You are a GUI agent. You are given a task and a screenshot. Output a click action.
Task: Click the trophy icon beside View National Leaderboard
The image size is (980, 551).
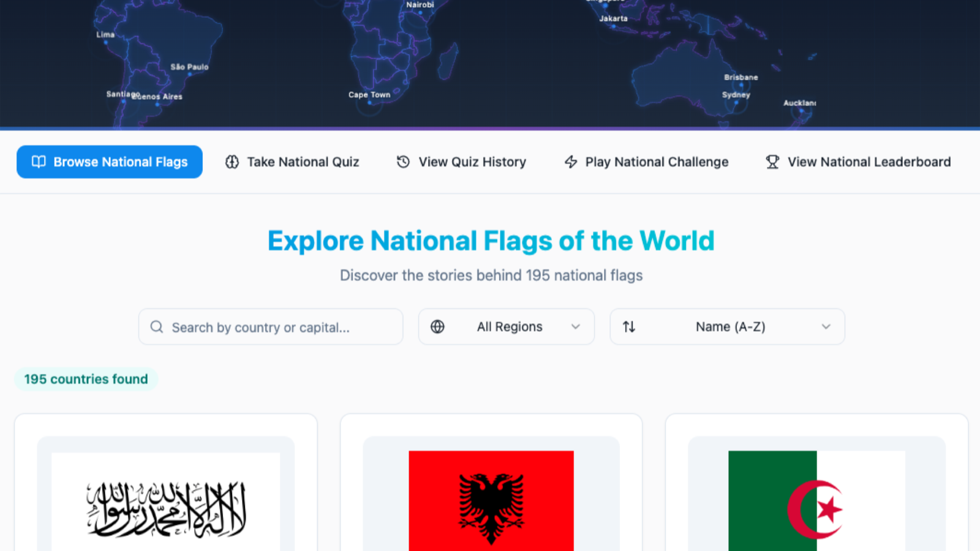coord(772,162)
